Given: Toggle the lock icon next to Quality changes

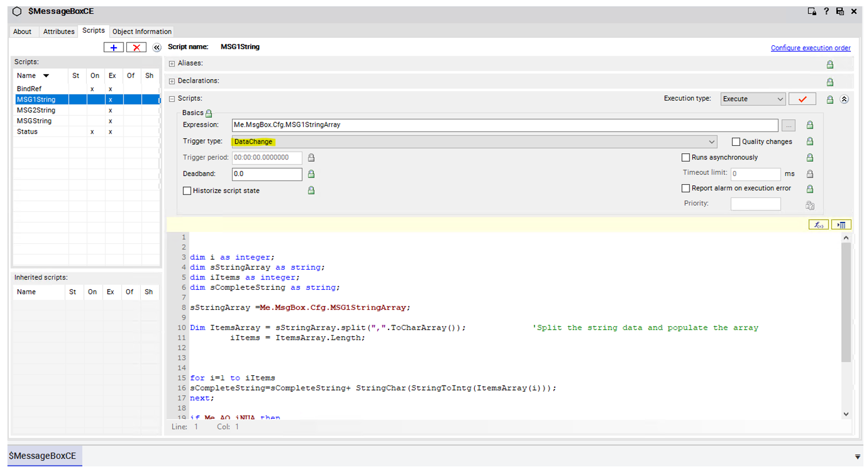Looking at the screenshot, I should pyautogui.click(x=809, y=141).
